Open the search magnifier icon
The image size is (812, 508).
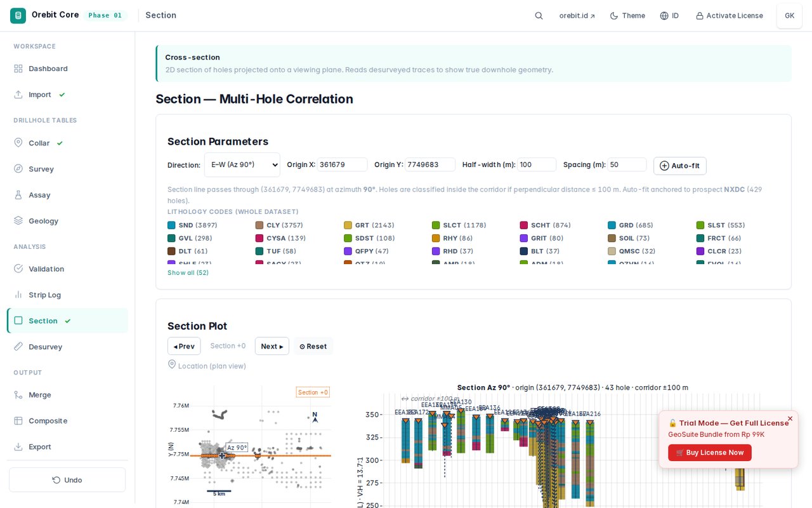click(539, 16)
